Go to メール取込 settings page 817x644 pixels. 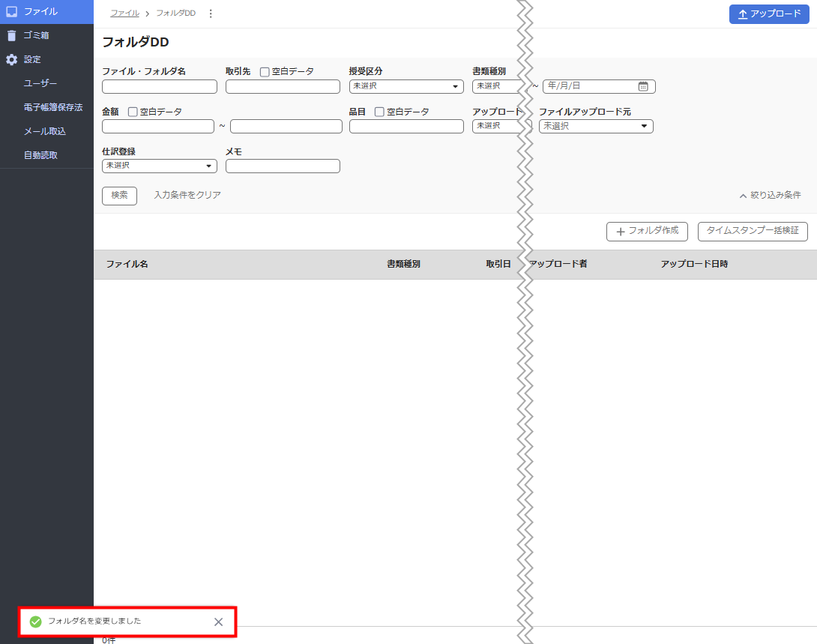pyautogui.click(x=44, y=131)
